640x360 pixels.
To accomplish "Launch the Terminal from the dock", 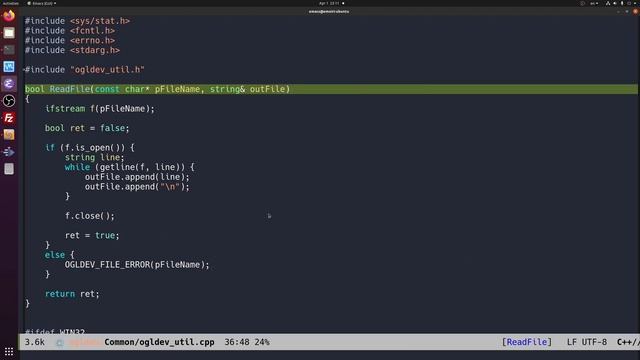I will click(x=9, y=50).
